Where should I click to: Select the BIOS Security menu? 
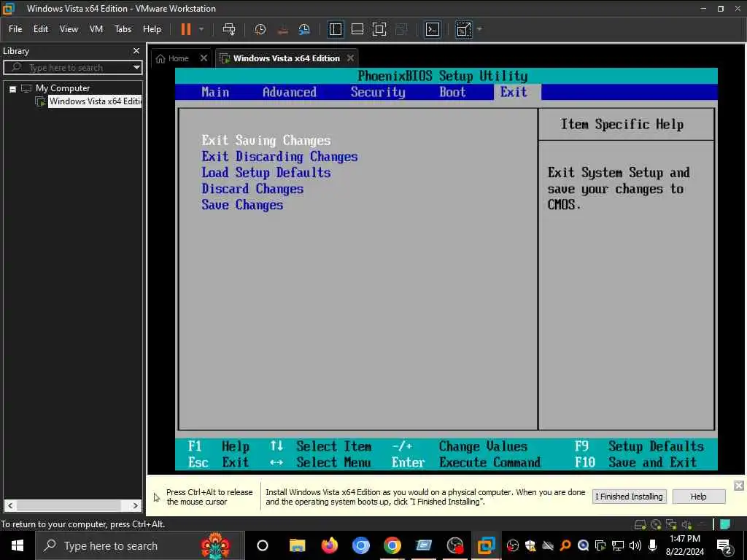(378, 92)
